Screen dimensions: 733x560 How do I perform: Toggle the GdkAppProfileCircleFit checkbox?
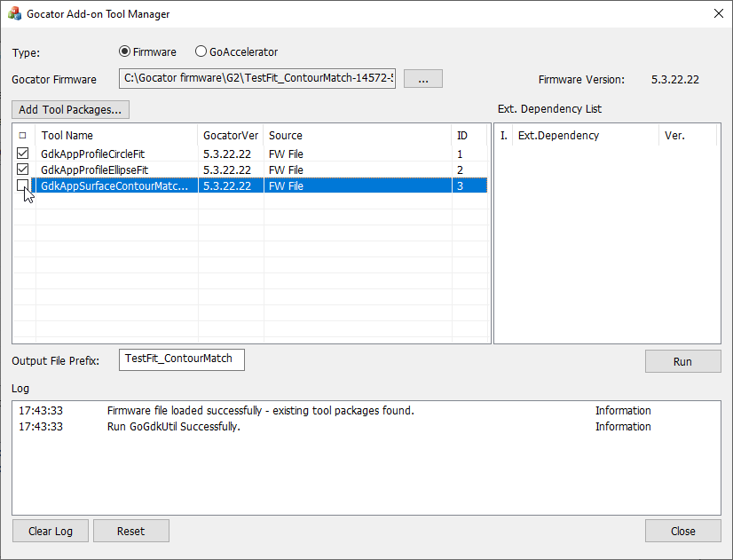[22, 154]
